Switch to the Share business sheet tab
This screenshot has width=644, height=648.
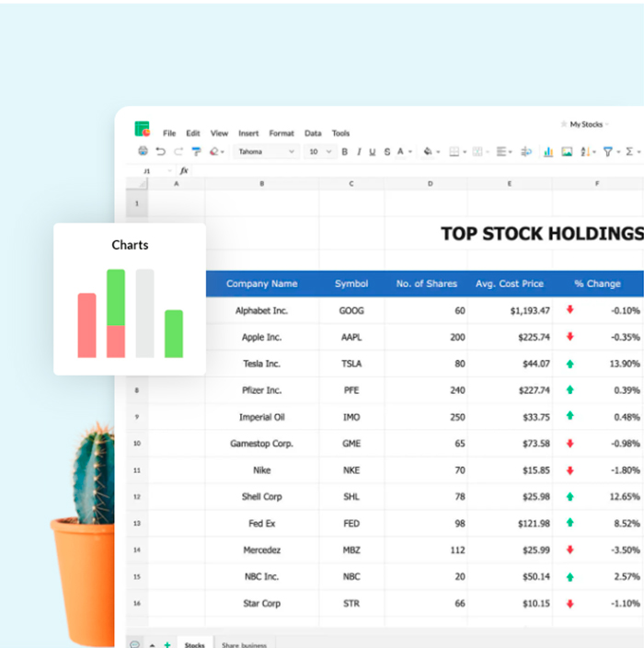(x=244, y=643)
